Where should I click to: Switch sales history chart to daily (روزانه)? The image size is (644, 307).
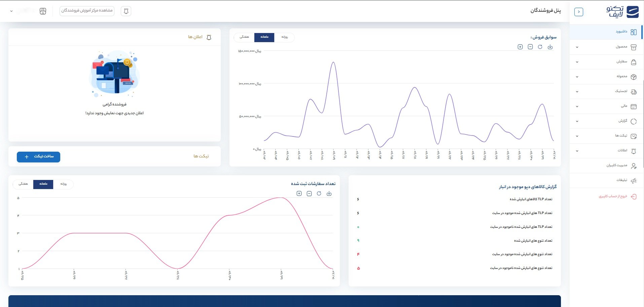click(x=285, y=37)
